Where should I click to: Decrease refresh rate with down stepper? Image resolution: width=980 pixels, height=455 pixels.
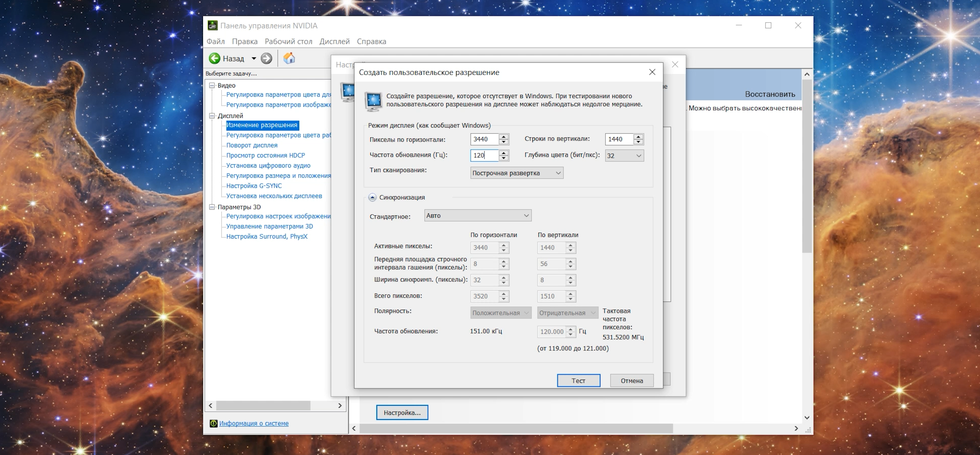coord(503,158)
